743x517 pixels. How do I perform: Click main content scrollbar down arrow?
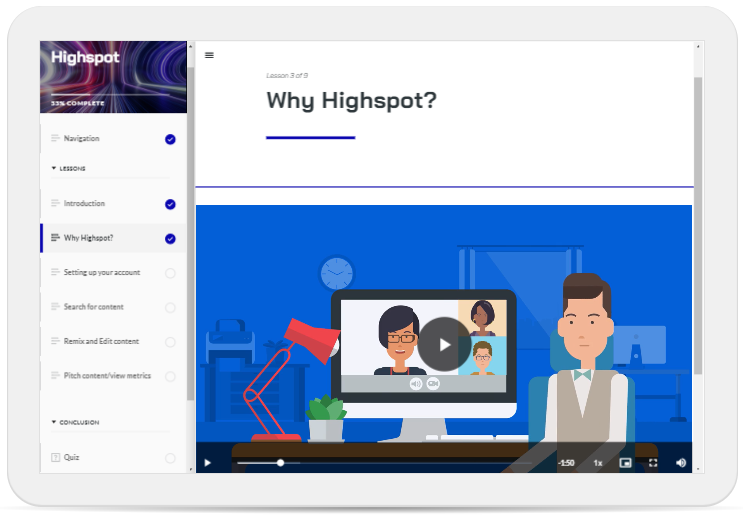click(x=698, y=469)
